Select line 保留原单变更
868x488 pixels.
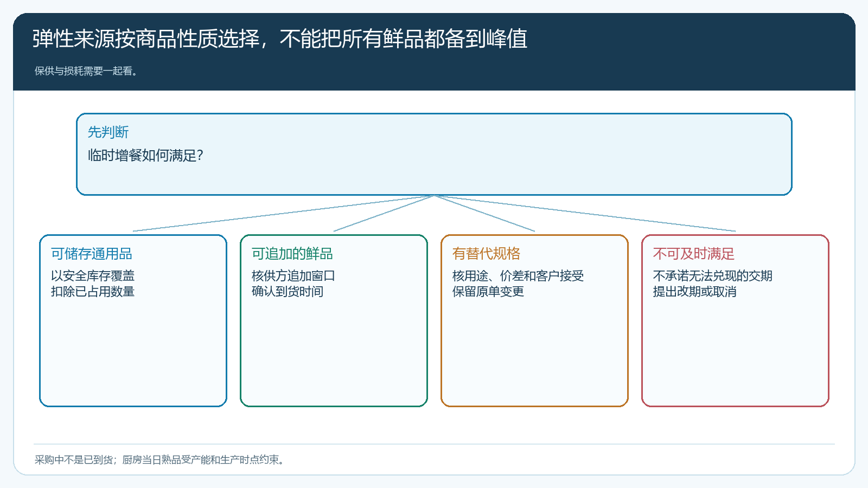(488, 291)
